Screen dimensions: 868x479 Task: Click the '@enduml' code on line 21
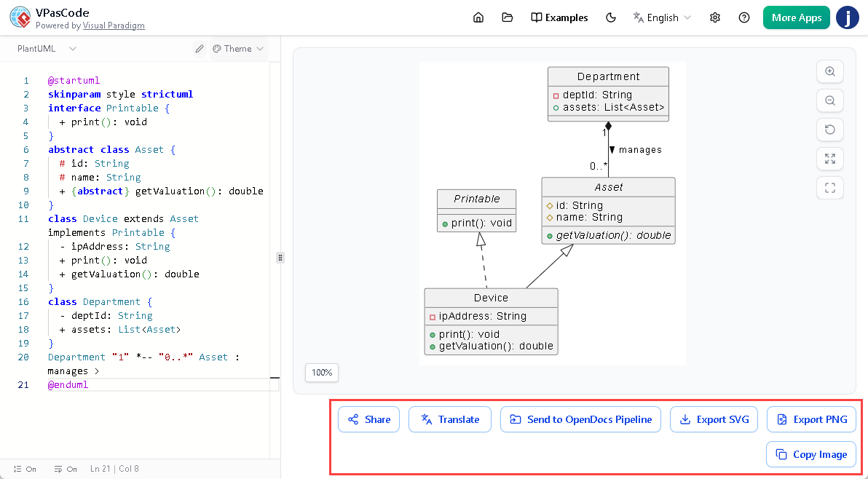coord(68,385)
